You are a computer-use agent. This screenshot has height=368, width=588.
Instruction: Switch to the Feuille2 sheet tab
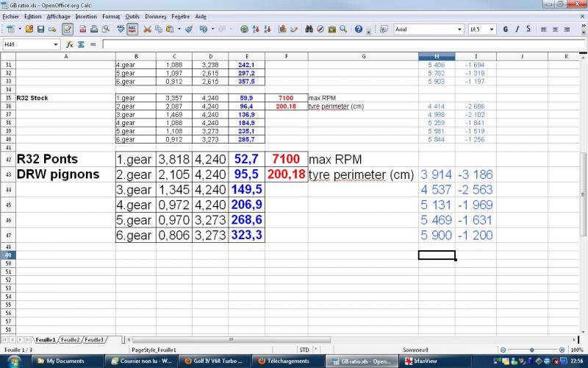pos(70,340)
